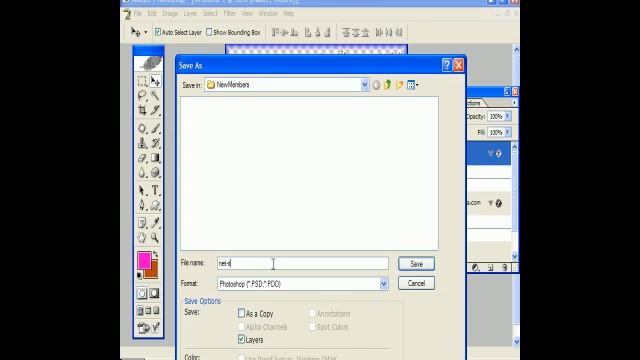Select the Zoom tool
640x360 pixels.
(x=155, y=238)
